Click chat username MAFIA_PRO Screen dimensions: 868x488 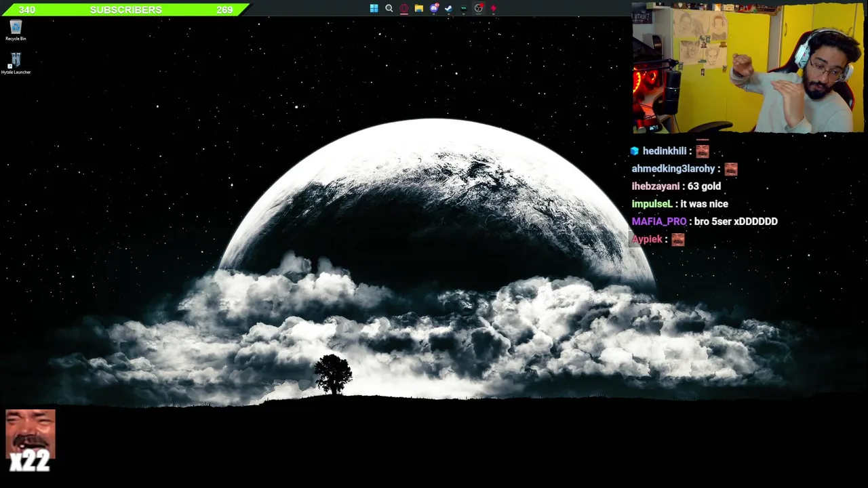[x=659, y=222]
